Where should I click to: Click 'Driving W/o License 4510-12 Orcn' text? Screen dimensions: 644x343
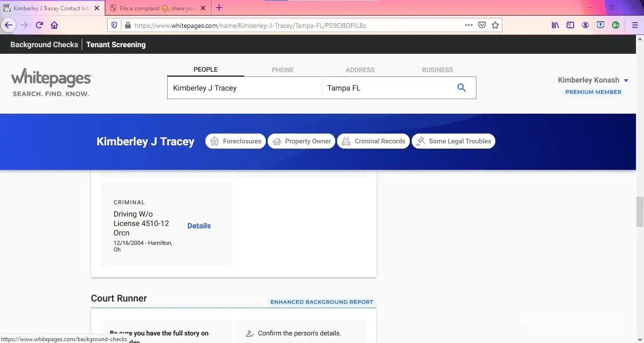[x=141, y=224]
